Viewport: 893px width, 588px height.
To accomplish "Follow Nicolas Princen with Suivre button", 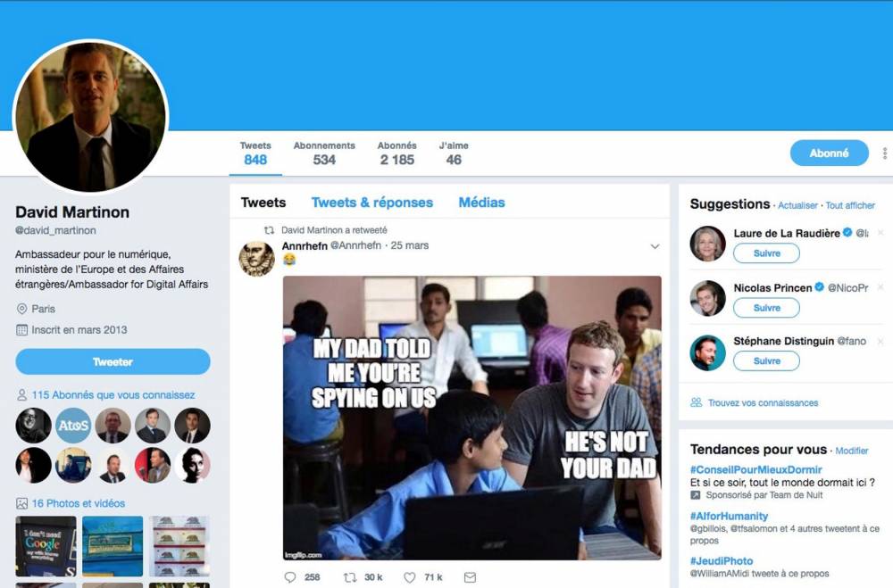I will pos(766,308).
